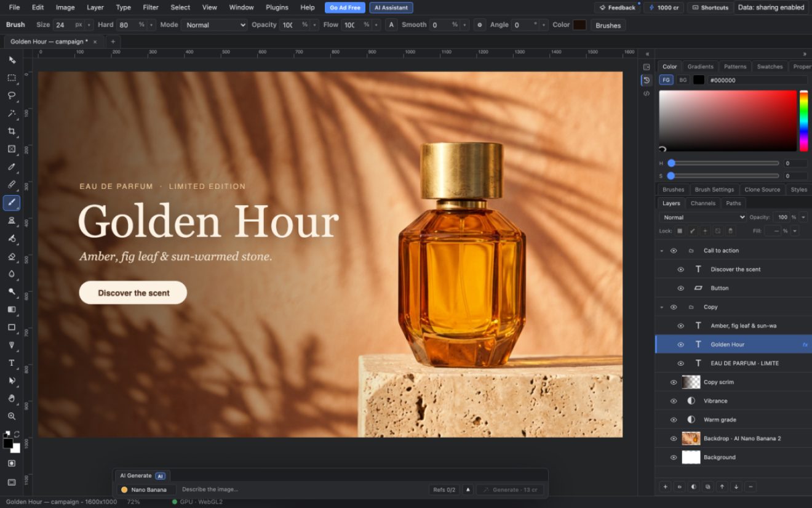
Task: Select the Lasso tool
Action: (x=12, y=95)
